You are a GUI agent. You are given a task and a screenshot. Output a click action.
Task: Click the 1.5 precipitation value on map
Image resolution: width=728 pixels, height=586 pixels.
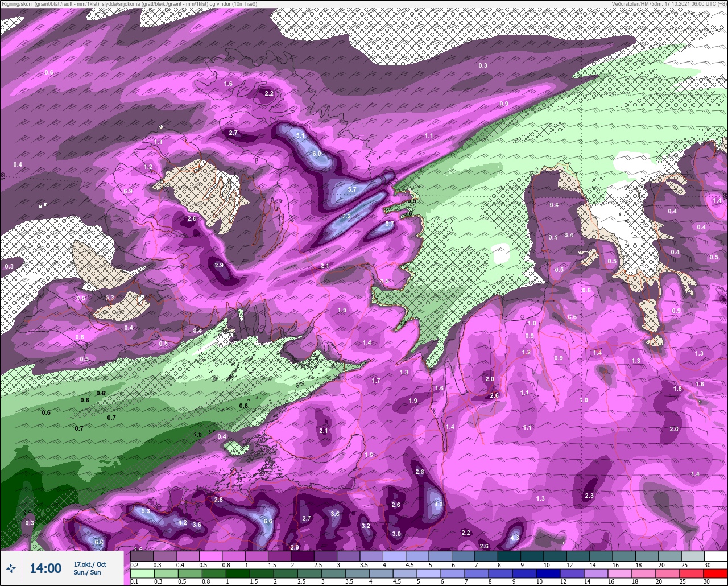342,311
